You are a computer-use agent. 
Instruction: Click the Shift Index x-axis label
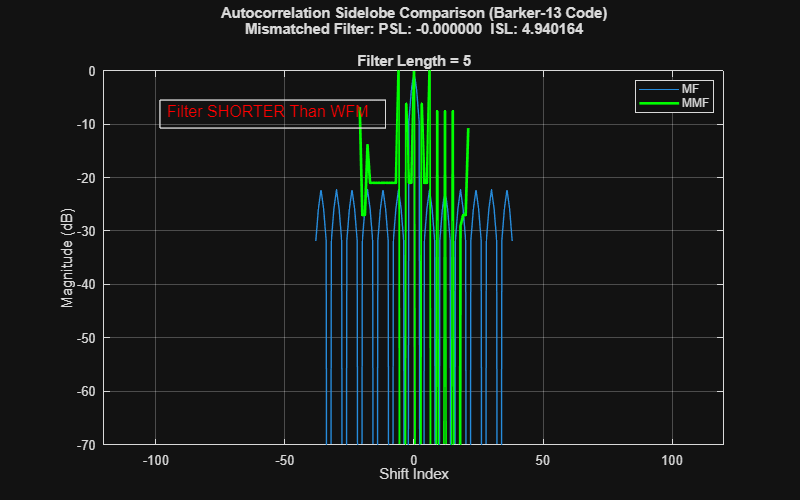(x=414, y=474)
